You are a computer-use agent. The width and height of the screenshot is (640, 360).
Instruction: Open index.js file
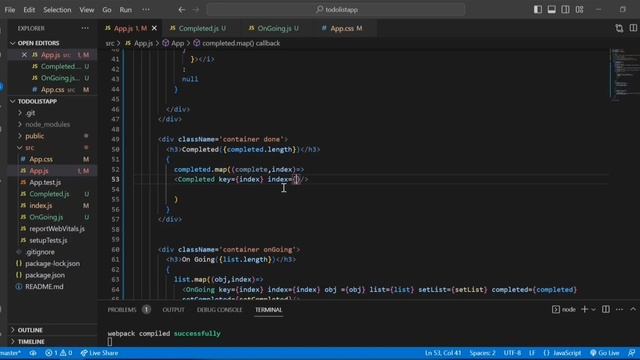[x=40, y=206]
